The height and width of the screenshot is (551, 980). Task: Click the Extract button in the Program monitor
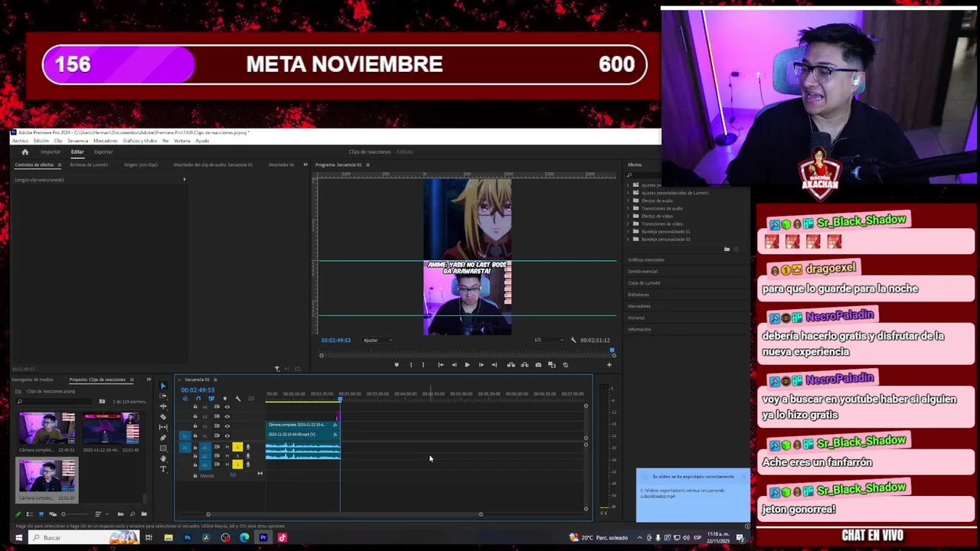tap(524, 365)
